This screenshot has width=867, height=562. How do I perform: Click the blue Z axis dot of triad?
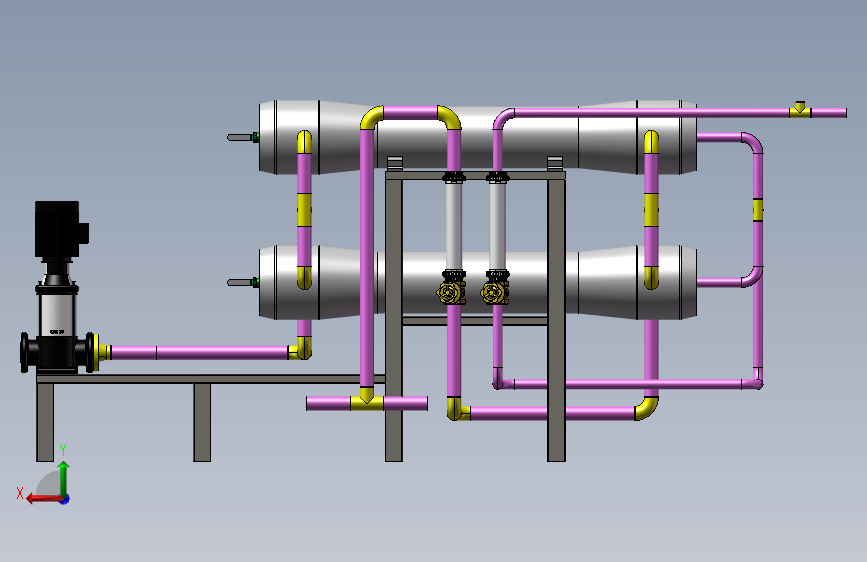(65, 500)
